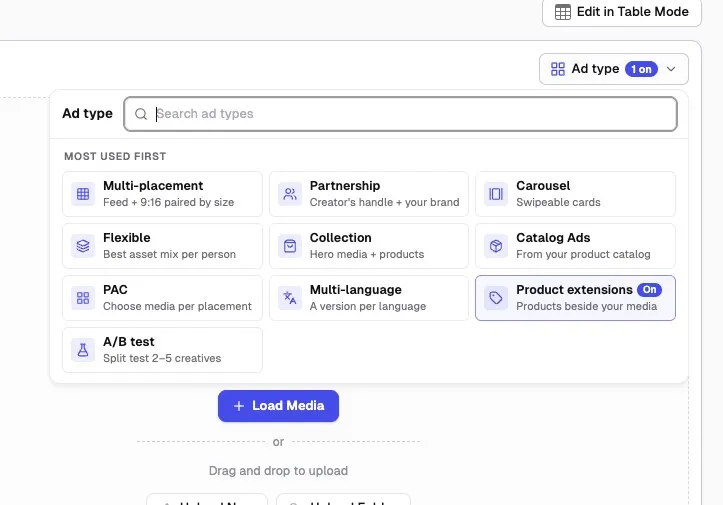Click the 'Drag and drop to upload' text
The image size is (723, 505).
pos(278,471)
